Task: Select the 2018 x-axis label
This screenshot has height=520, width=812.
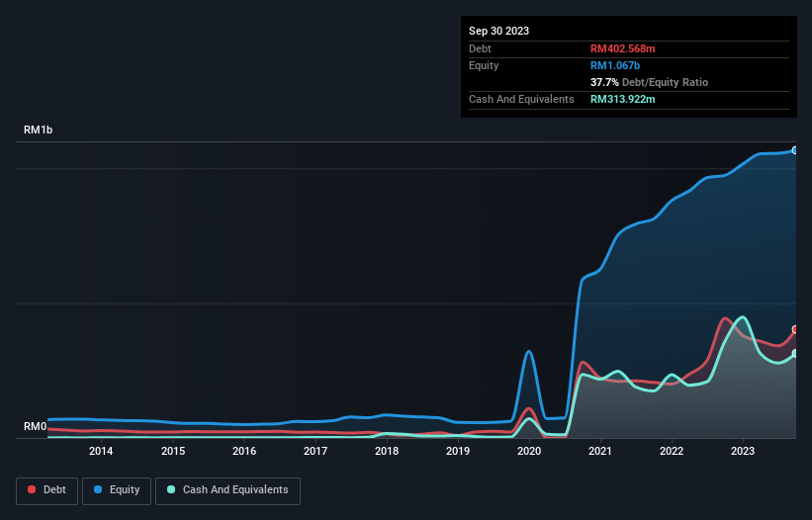Action: tap(387, 451)
